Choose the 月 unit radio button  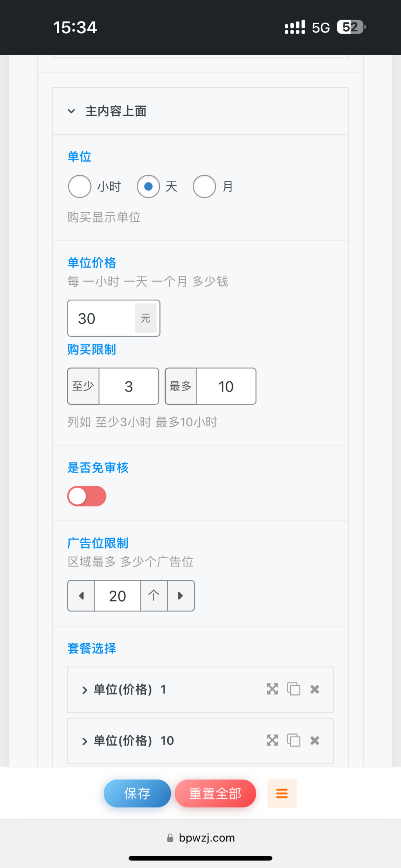click(x=204, y=187)
